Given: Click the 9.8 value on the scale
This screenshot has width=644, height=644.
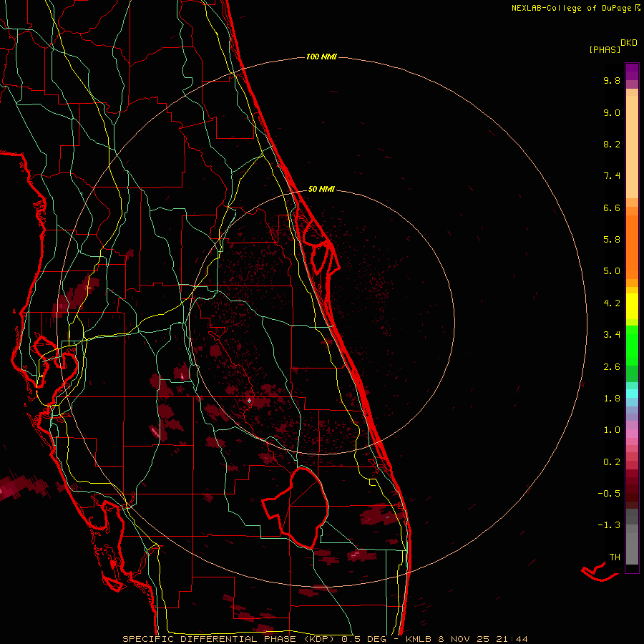Looking at the screenshot, I should [610, 81].
